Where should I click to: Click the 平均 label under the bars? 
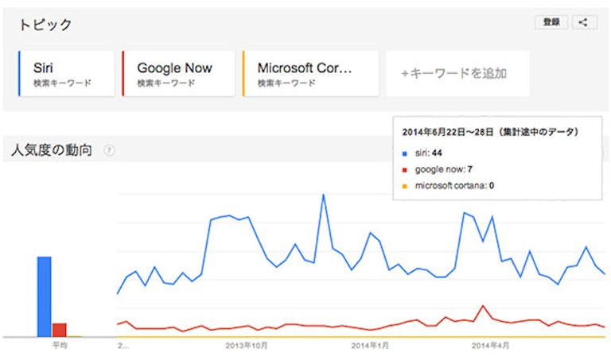[60, 346]
